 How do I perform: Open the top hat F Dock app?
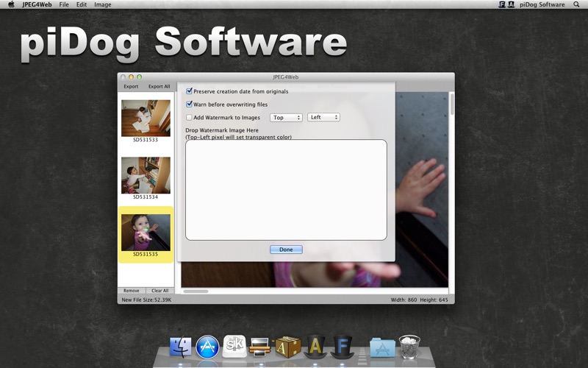click(342, 346)
